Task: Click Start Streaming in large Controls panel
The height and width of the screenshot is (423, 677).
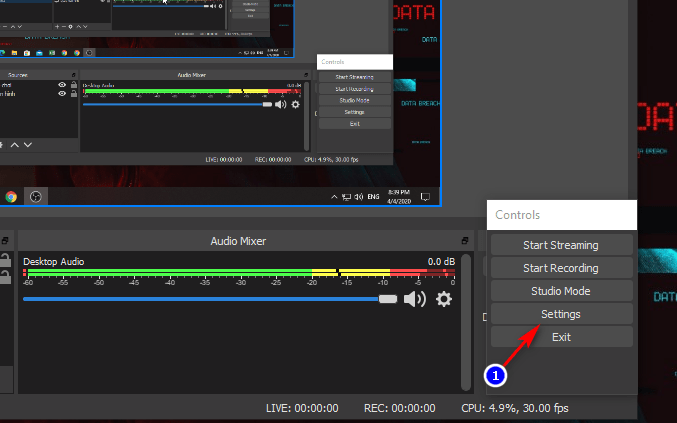Action: [x=561, y=245]
